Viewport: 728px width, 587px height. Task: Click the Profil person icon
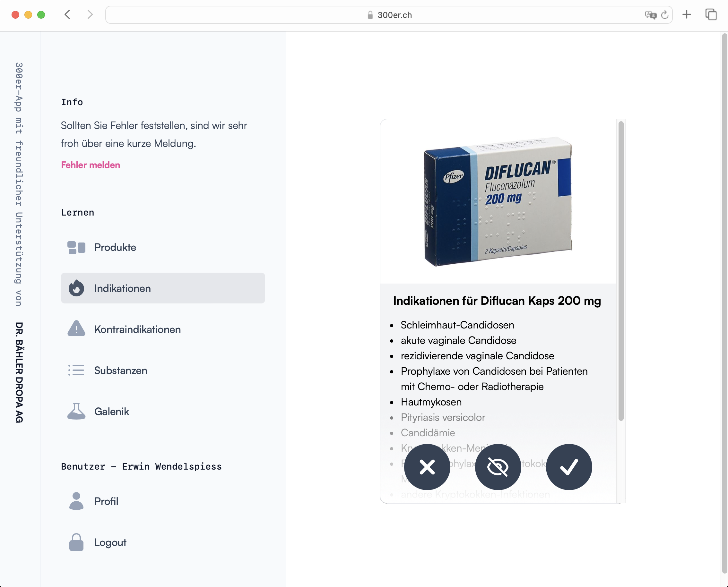coord(76,501)
